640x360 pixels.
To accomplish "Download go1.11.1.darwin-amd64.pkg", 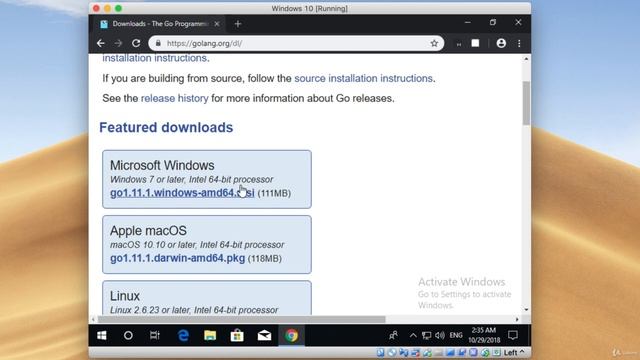I will [178, 258].
